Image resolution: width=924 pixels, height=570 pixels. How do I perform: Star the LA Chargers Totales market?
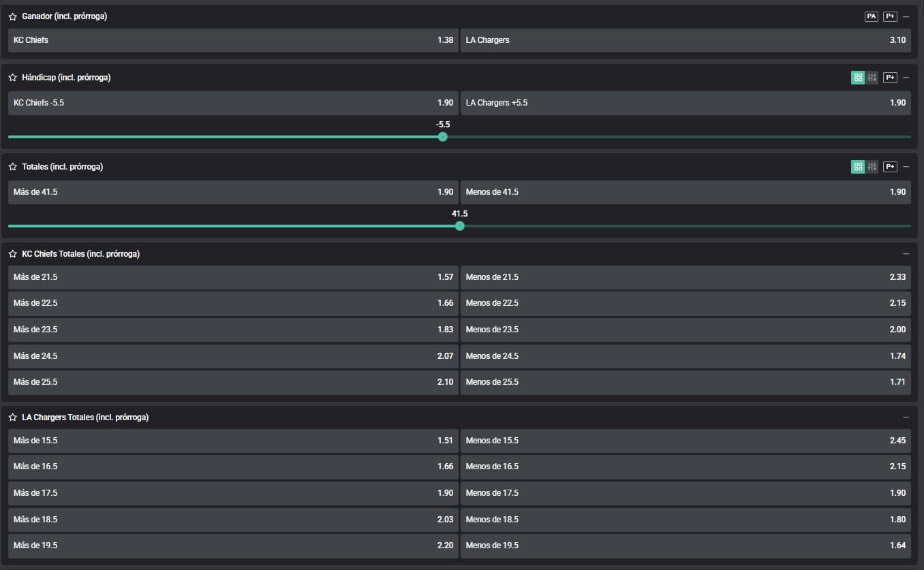12,417
